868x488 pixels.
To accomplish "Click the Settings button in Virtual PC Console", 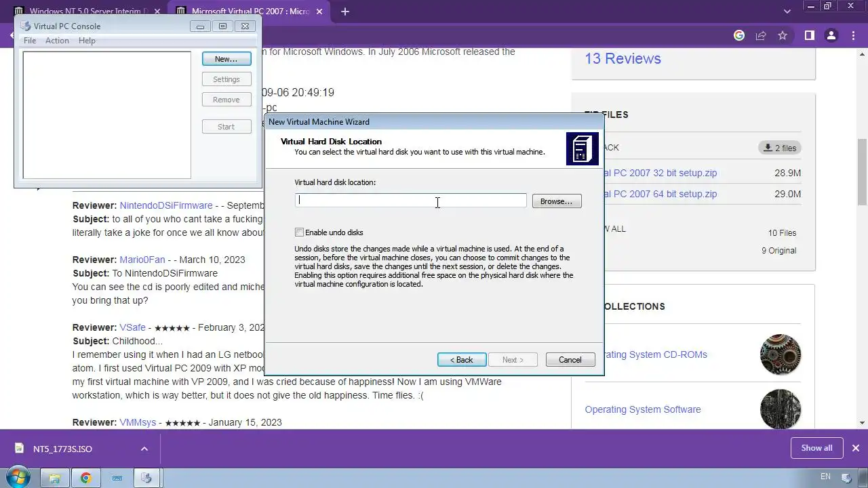I will (226, 79).
